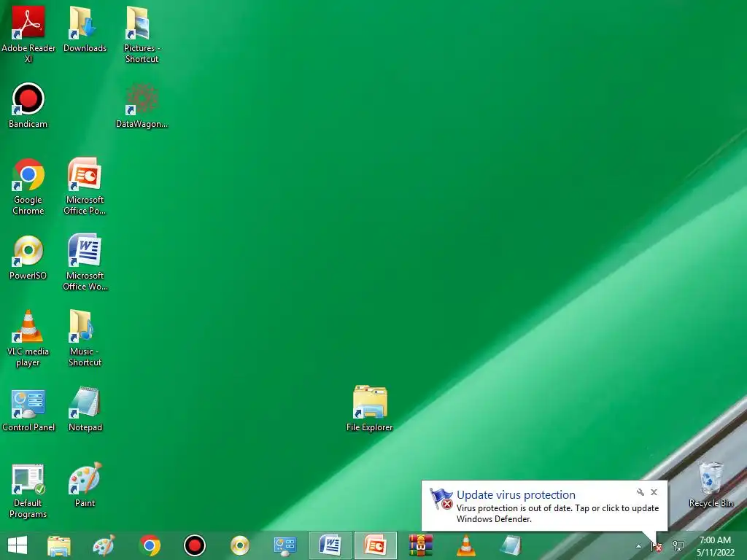The image size is (747, 560).
Task: Show hidden system tray icons
Action: (638, 546)
